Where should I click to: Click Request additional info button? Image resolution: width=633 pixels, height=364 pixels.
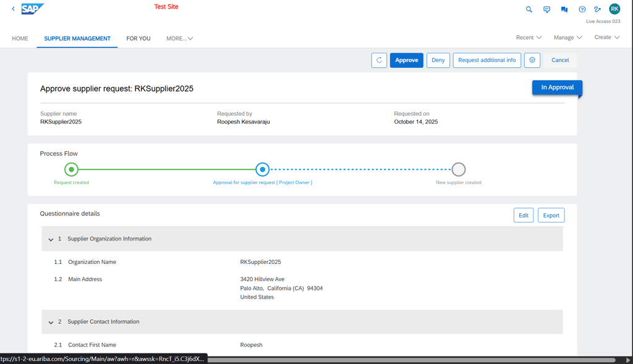click(487, 60)
